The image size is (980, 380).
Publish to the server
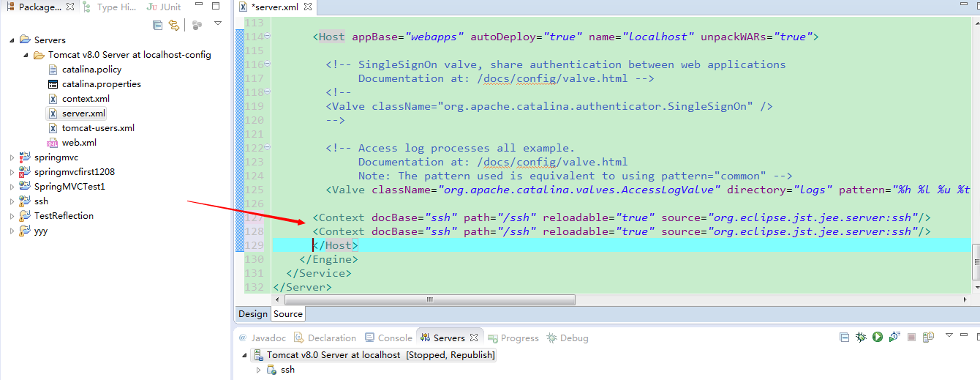click(928, 337)
